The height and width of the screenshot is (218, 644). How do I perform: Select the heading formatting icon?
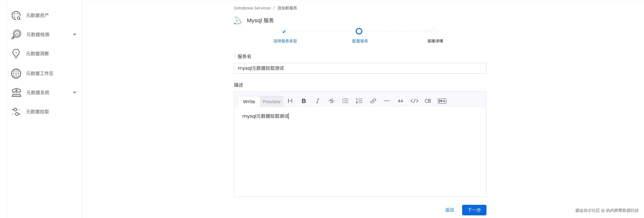[290, 101]
